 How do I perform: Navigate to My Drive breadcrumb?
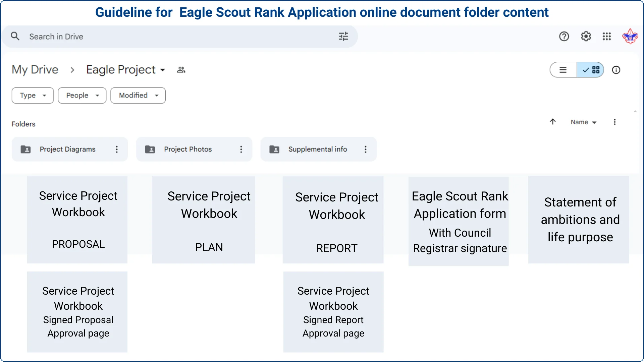(35, 70)
